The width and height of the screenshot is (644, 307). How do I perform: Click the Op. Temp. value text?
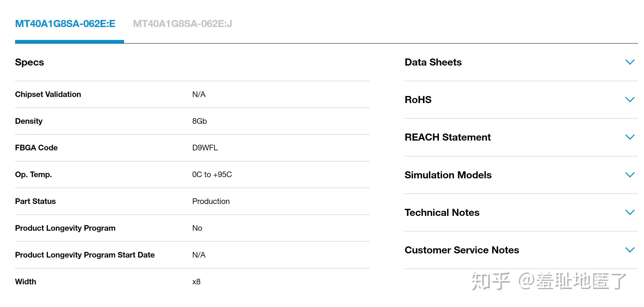(212, 174)
